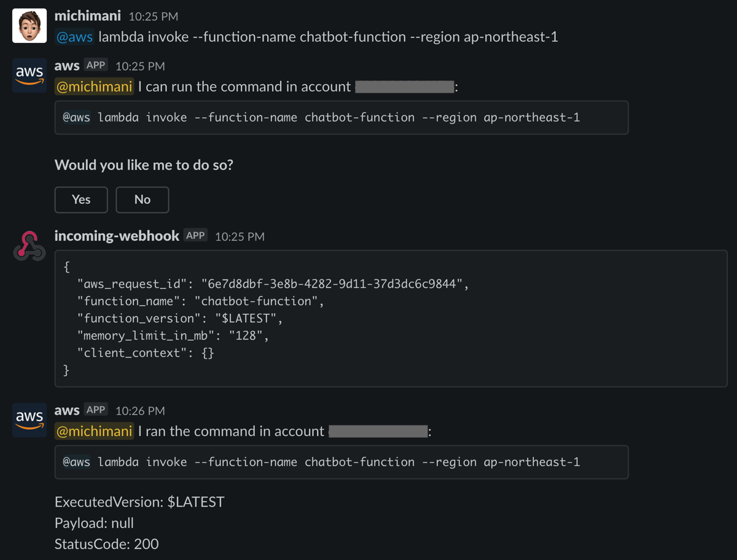Click the incoming-webhook app icon
The width and height of the screenshot is (737, 560).
coord(29,245)
